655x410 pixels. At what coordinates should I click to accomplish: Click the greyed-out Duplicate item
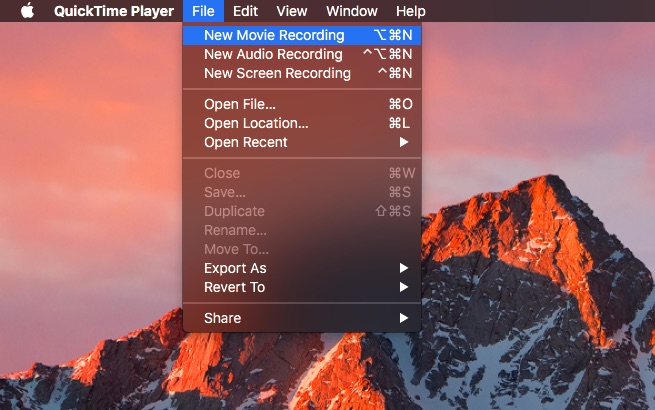(302, 211)
